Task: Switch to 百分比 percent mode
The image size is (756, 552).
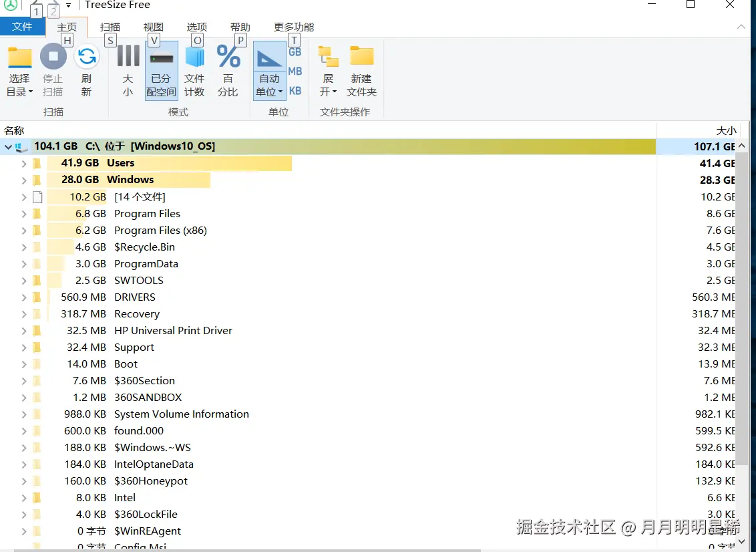Action: 228,71
